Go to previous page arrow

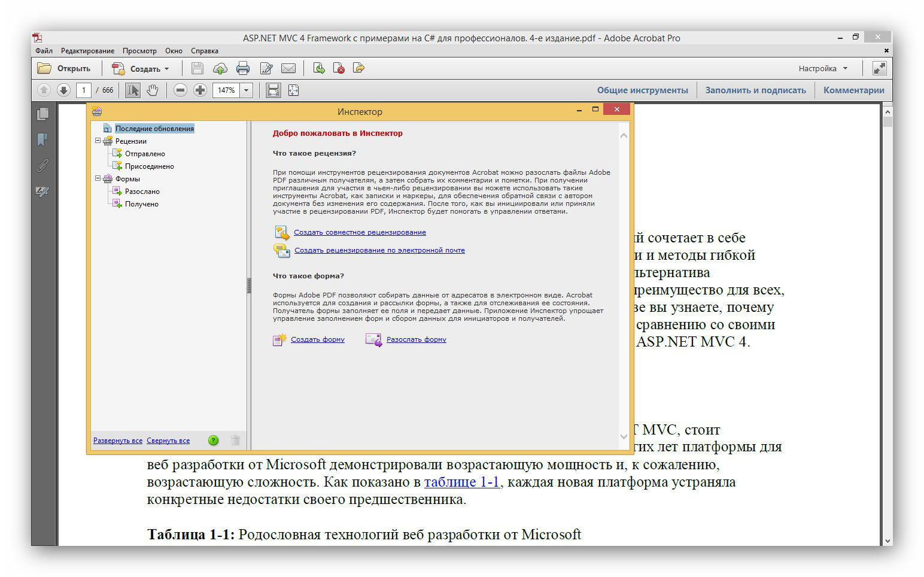44,90
